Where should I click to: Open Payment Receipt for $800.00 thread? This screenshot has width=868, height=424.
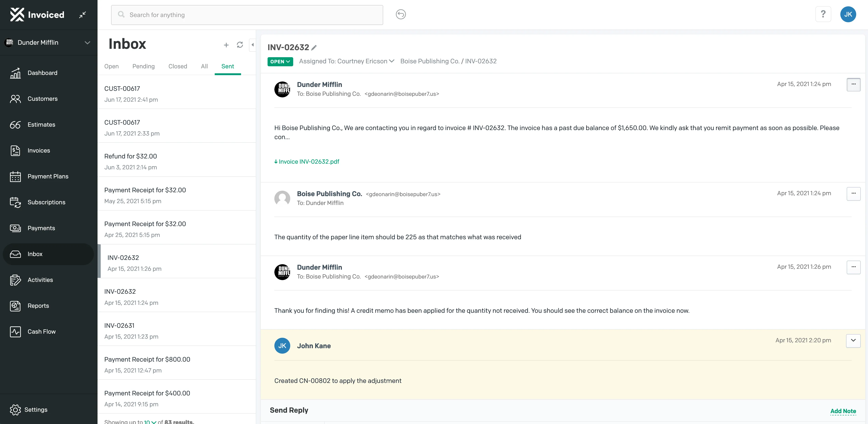pos(177,363)
